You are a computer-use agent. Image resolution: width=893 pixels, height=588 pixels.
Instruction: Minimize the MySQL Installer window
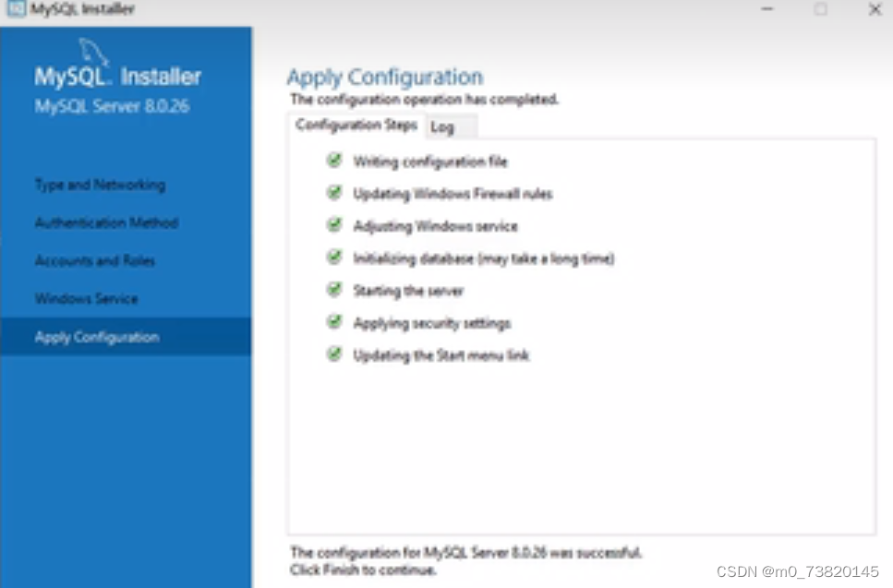tap(767, 9)
